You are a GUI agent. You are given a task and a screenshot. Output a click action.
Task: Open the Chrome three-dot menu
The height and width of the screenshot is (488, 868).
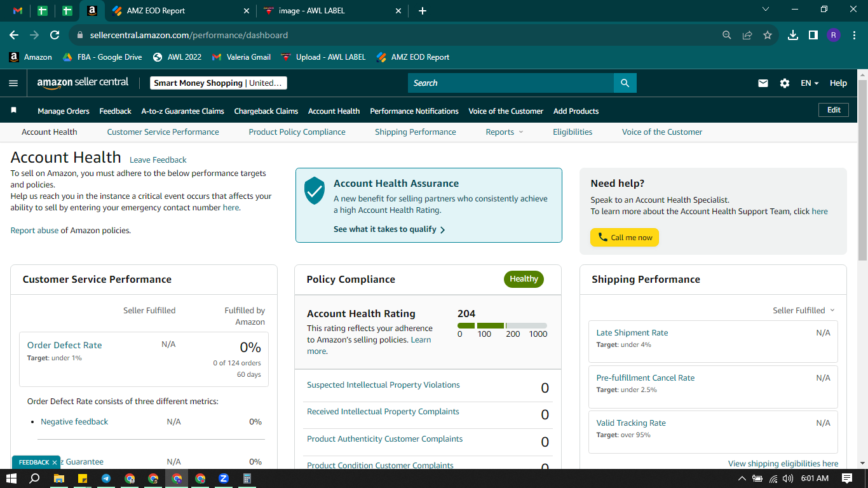click(854, 36)
